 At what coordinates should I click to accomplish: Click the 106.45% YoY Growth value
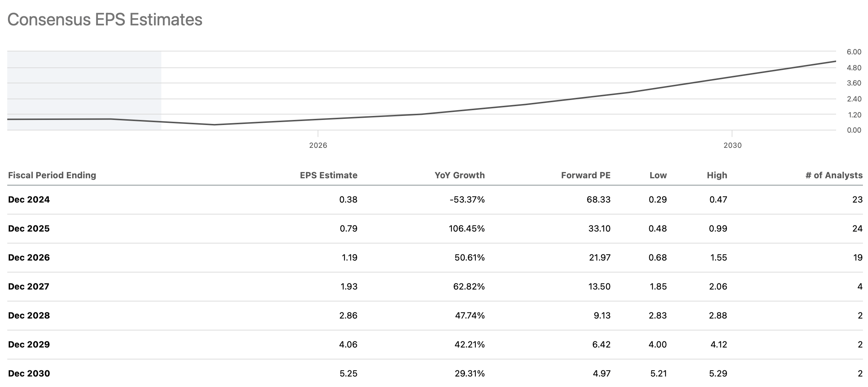[x=467, y=229]
